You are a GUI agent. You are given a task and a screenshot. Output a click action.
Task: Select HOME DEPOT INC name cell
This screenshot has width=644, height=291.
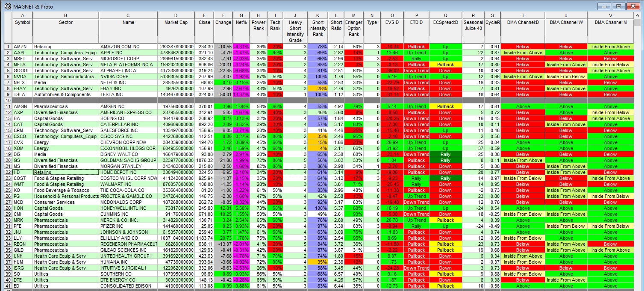[x=128, y=172]
